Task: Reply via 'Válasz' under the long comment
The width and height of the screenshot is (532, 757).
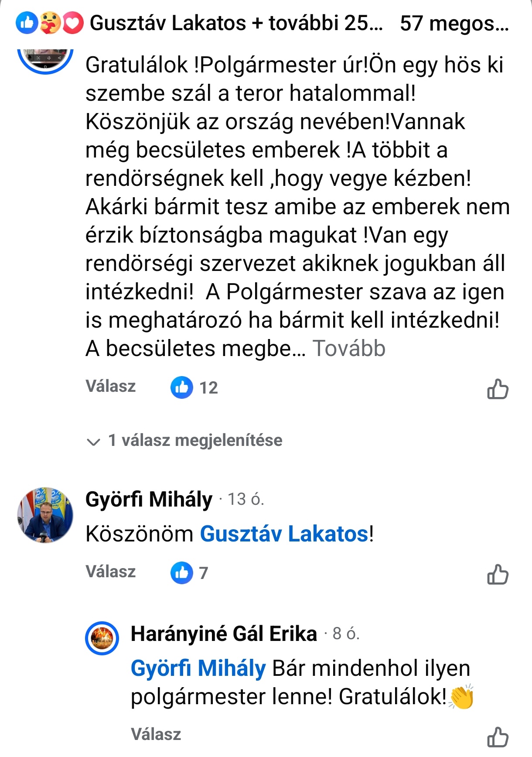Action: (x=111, y=386)
